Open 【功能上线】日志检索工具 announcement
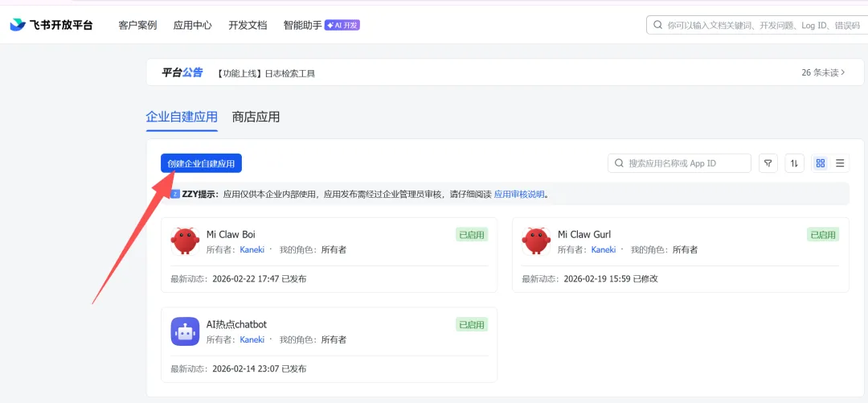868x403 pixels. pyautogui.click(x=265, y=73)
